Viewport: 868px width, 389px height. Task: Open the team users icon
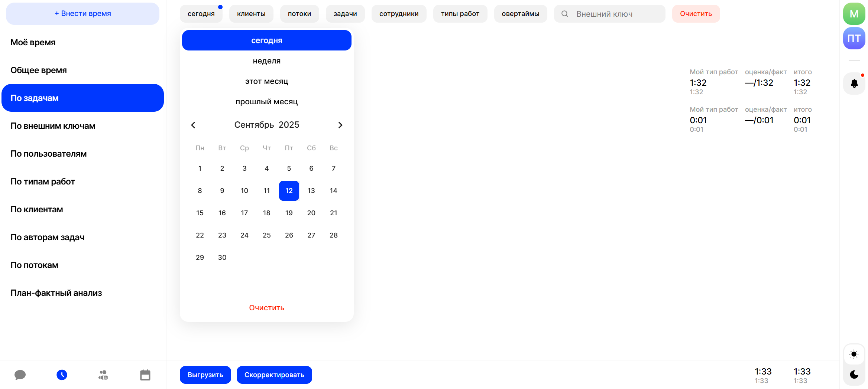coord(103,375)
